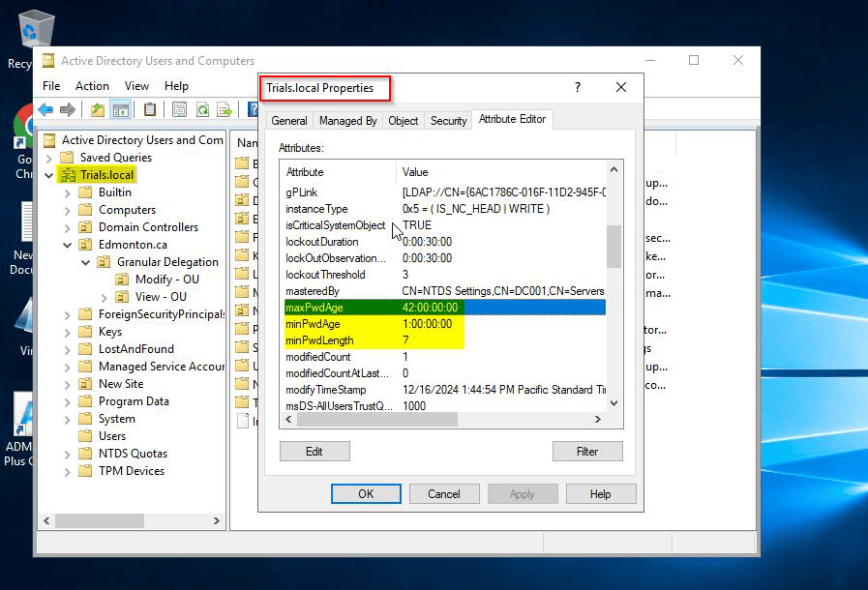This screenshot has height=590, width=868.
Task: Click the blue Back arrow in the toolbar
Action: click(45, 109)
